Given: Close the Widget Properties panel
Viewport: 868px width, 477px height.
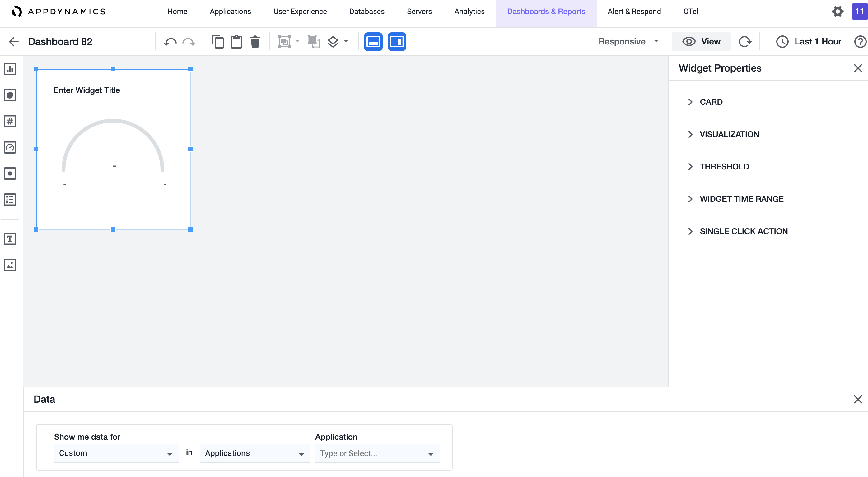Looking at the screenshot, I should tap(858, 68).
